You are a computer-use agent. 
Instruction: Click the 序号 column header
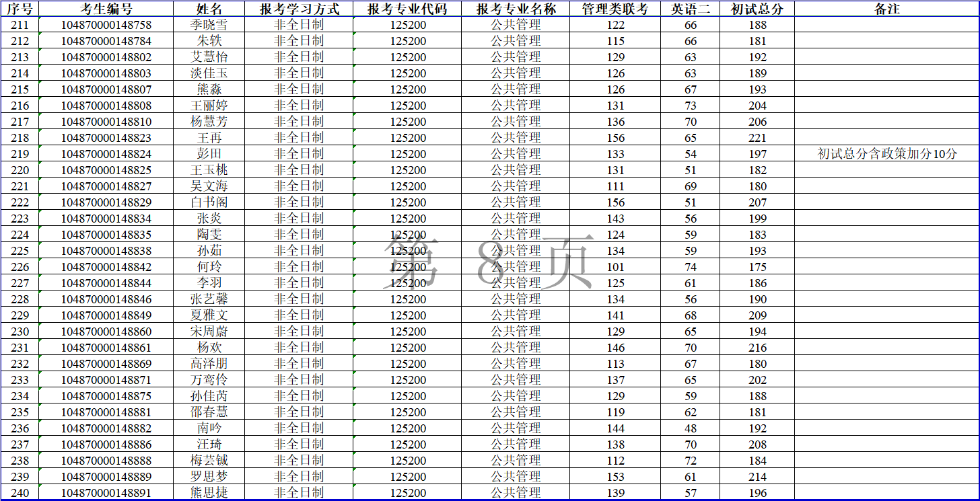coord(20,9)
